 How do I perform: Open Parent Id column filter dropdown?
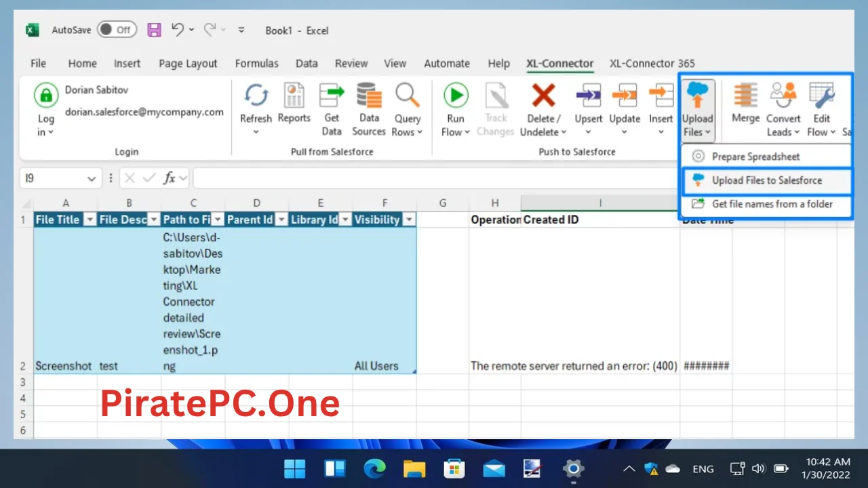click(x=281, y=220)
